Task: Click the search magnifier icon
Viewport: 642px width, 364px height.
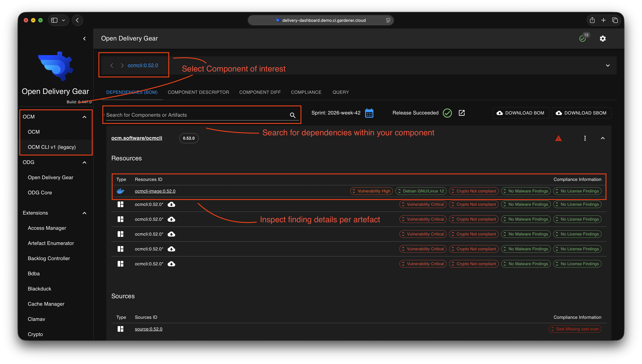Action: coord(293,115)
